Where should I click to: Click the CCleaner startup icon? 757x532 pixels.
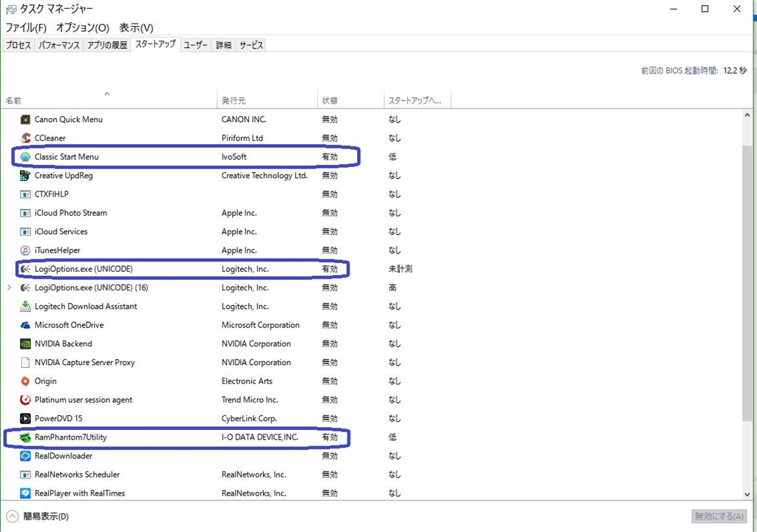[26, 138]
